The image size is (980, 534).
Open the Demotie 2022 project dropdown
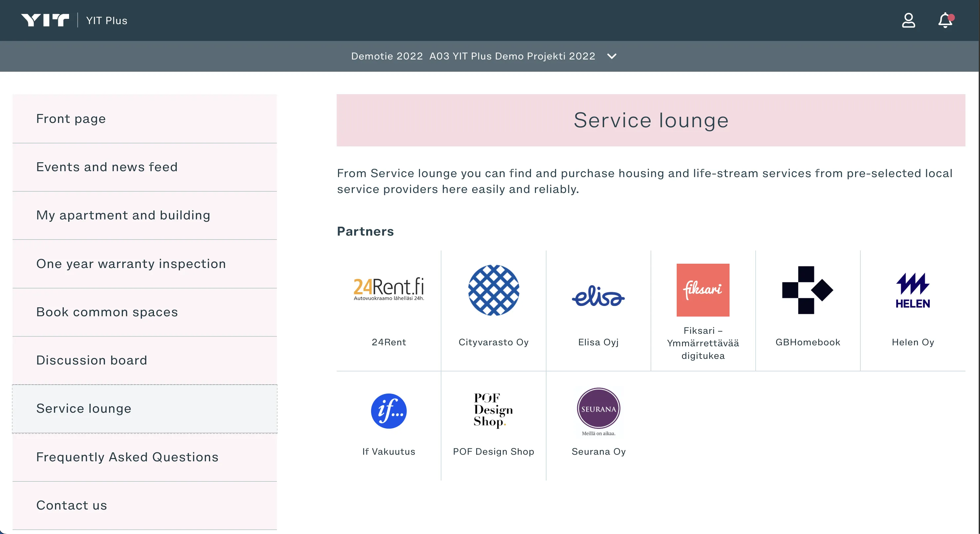[484, 56]
